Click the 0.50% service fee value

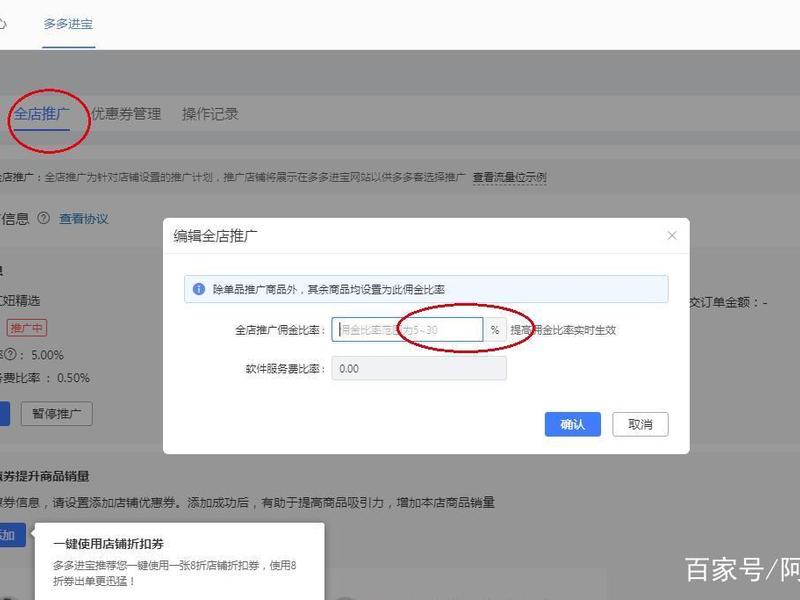[73, 378]
